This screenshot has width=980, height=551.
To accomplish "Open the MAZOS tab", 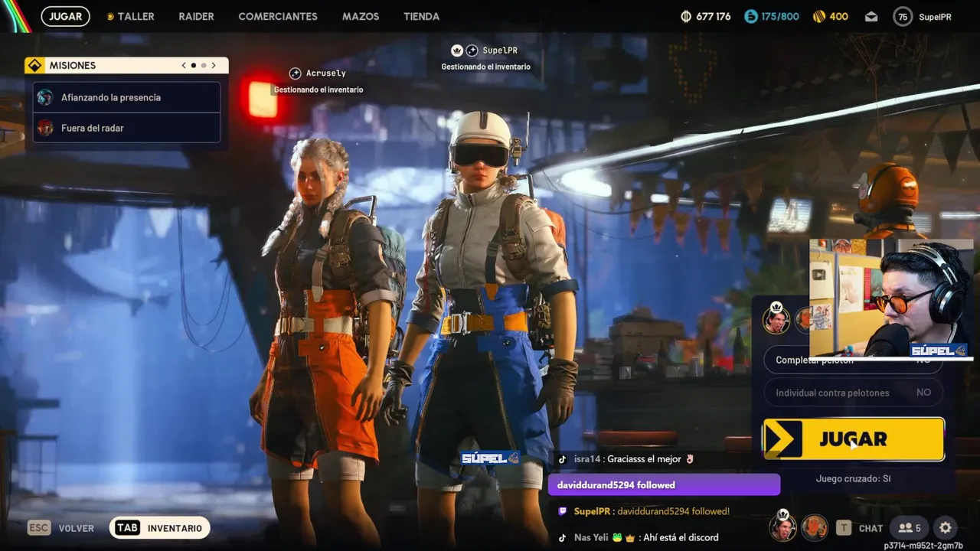I will click(x=361, y=16).
